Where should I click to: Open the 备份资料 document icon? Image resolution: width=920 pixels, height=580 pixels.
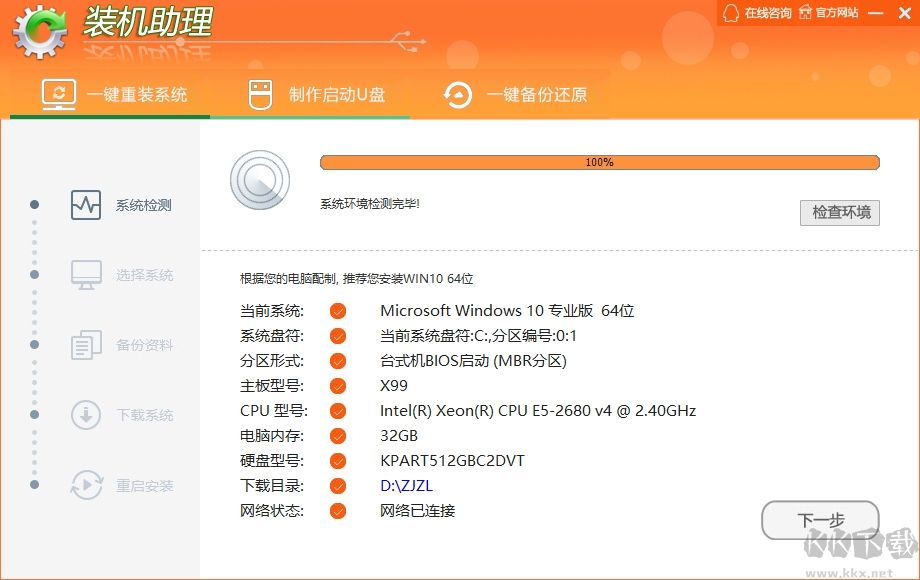point(85,344)
